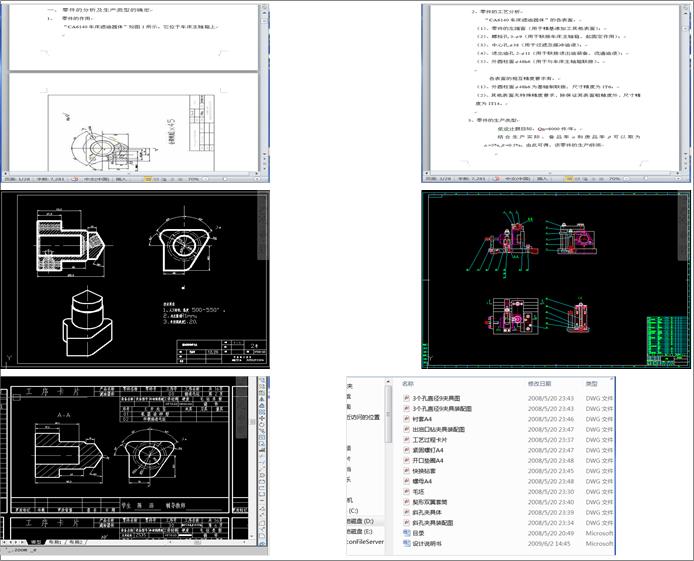Select the Rotate tool in AutoCAD's modify toolbar
The width and height of the screenshot is (694, 561).
[x=262, y=424]
